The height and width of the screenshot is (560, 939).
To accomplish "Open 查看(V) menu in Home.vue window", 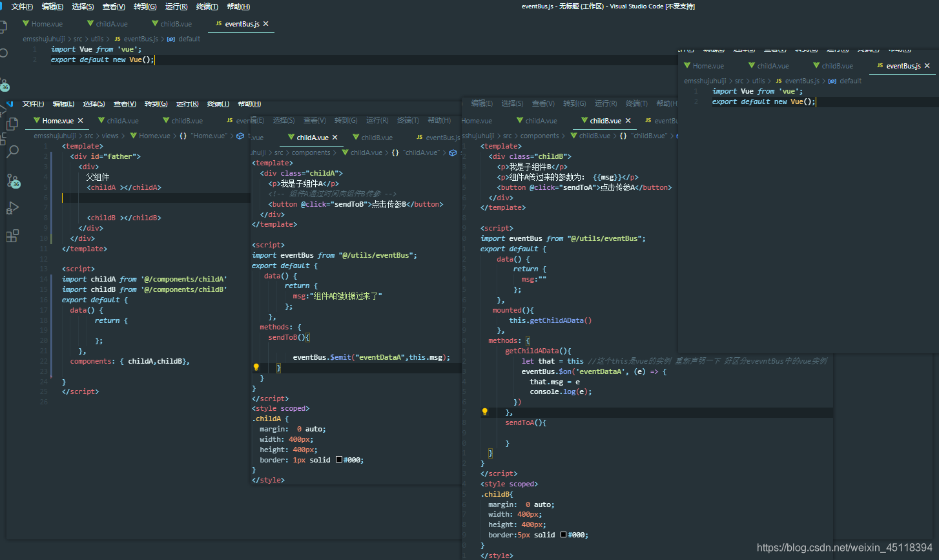I will click(x=125, y=104).
